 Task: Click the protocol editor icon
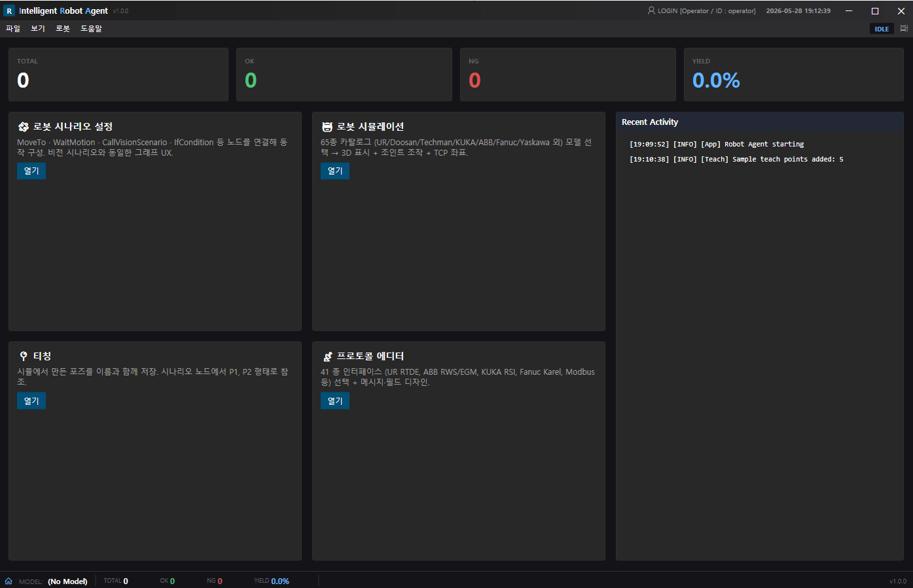coord(327,356)
